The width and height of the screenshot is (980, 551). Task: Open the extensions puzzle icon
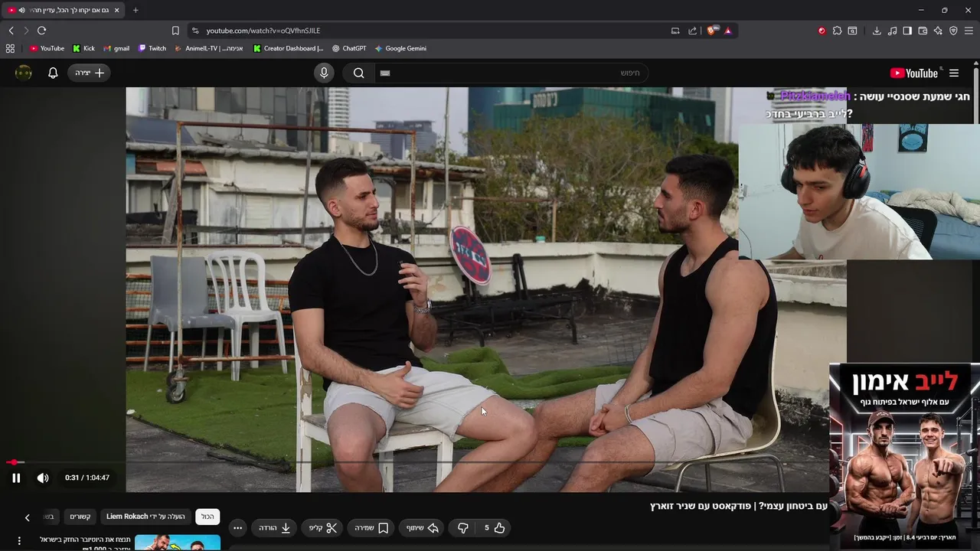tap(837, 31)
